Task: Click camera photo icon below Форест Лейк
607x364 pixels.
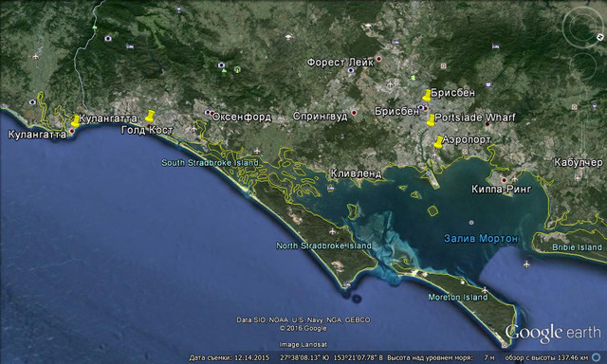Action: (351, 70)
